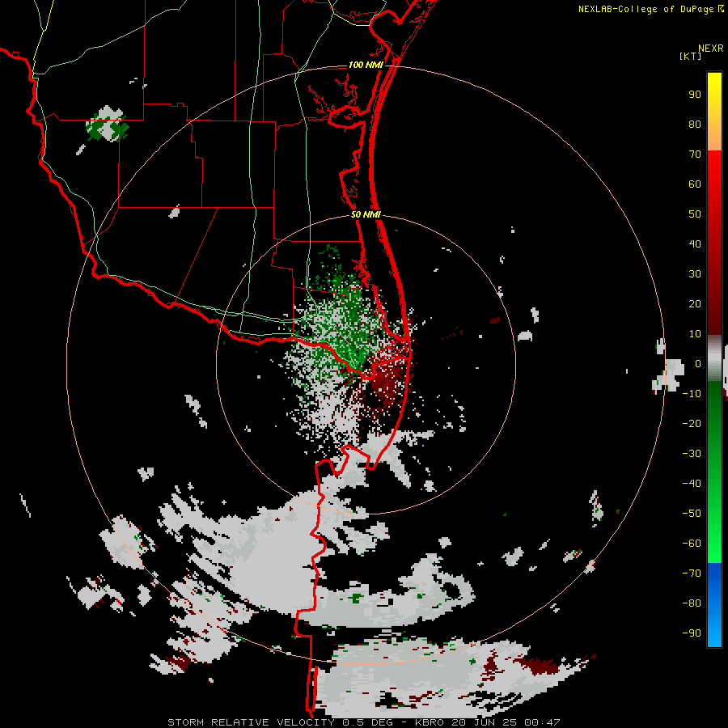Click the 60 value on the velocity scale

[695, 184]
